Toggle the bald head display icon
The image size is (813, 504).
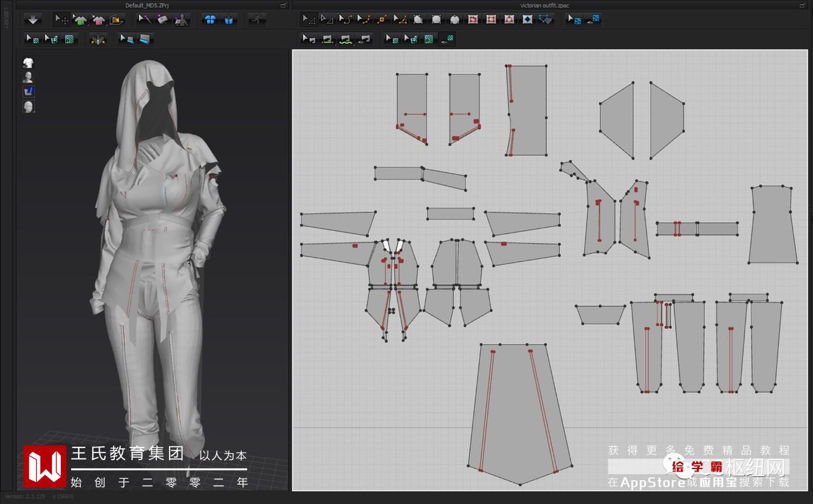click(x=28, y=106)
